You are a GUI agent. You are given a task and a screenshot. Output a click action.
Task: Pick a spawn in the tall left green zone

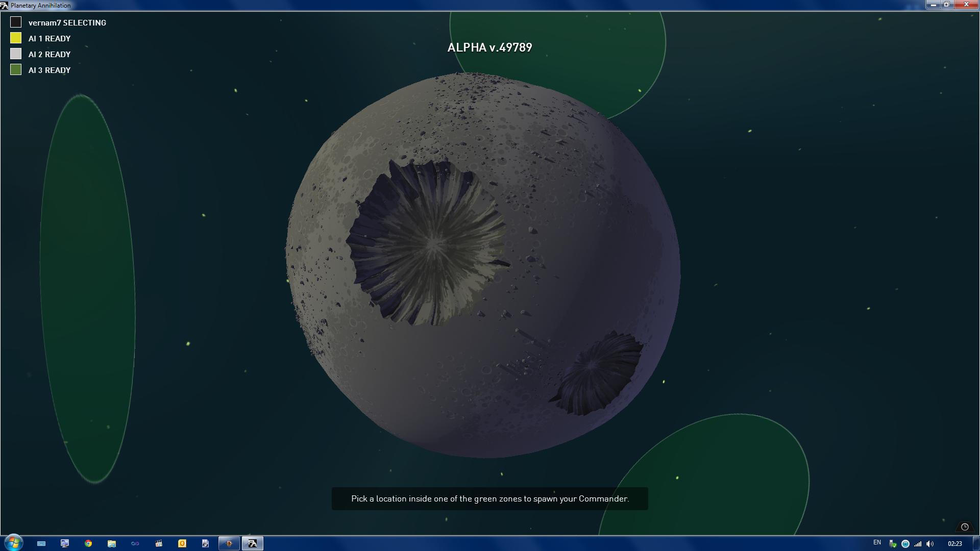[87, 288]
